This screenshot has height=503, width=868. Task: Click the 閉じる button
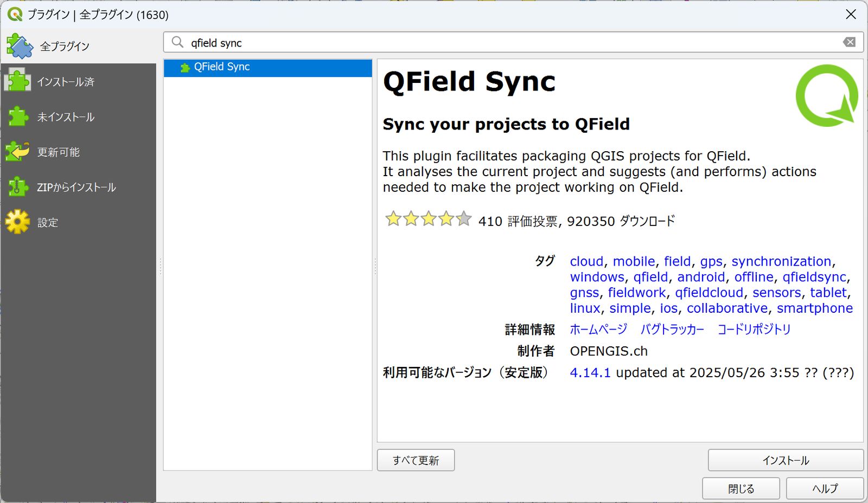(741, 488)
